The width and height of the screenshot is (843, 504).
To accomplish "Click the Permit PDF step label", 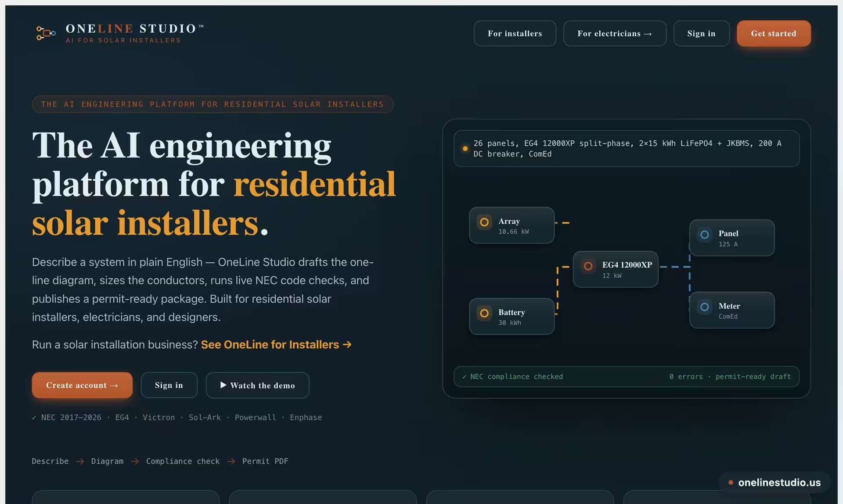I will (265, 461).
